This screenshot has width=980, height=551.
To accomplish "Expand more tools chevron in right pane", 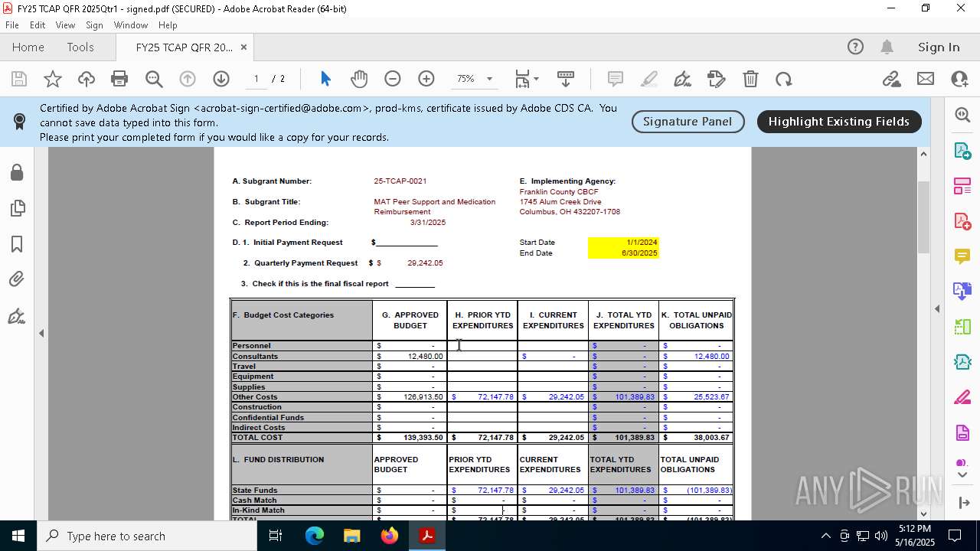I will click(962, 475).
